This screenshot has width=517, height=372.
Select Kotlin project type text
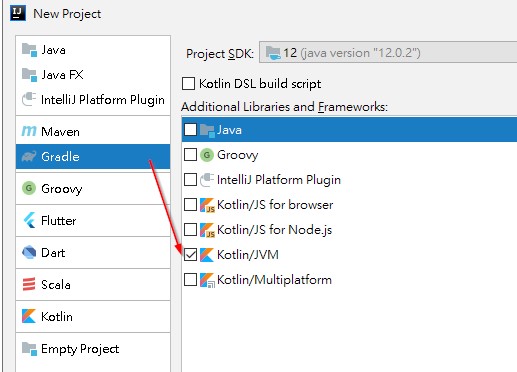point(57,316)
